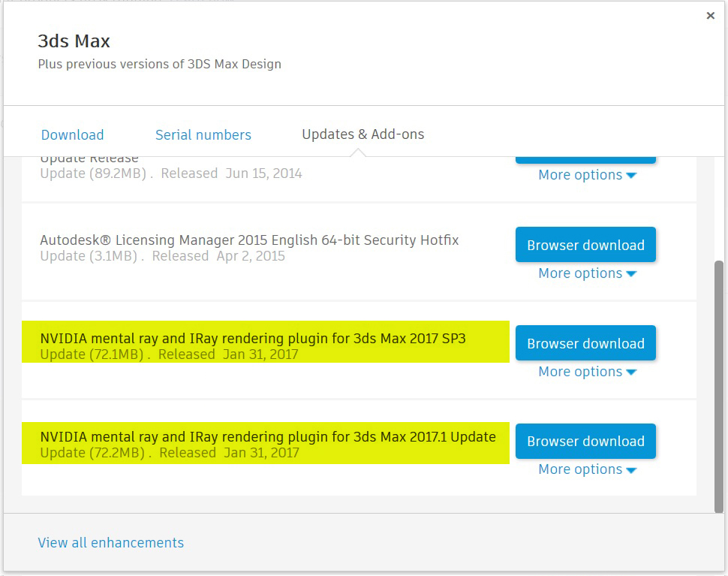This screenshot has width=728, height=576.
Task: Select the Autodesk Licensing Manager 2015 Hotfix title
Action: coord(249,240)
